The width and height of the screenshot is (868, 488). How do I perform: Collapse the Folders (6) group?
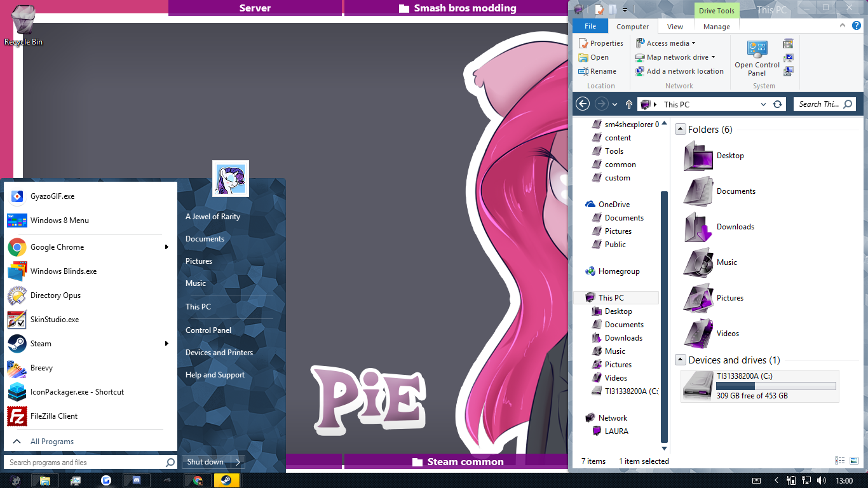(681, 129)
